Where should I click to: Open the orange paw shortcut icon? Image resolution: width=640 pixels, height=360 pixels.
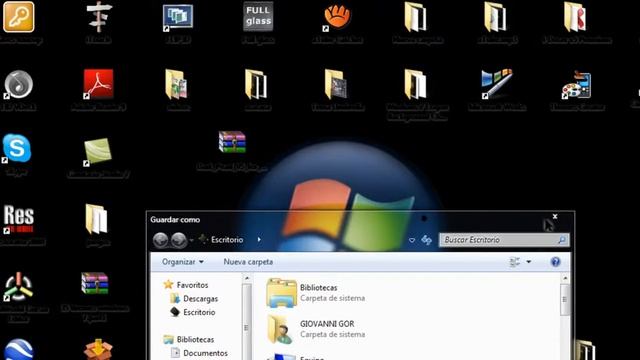[x=337, y=17]
